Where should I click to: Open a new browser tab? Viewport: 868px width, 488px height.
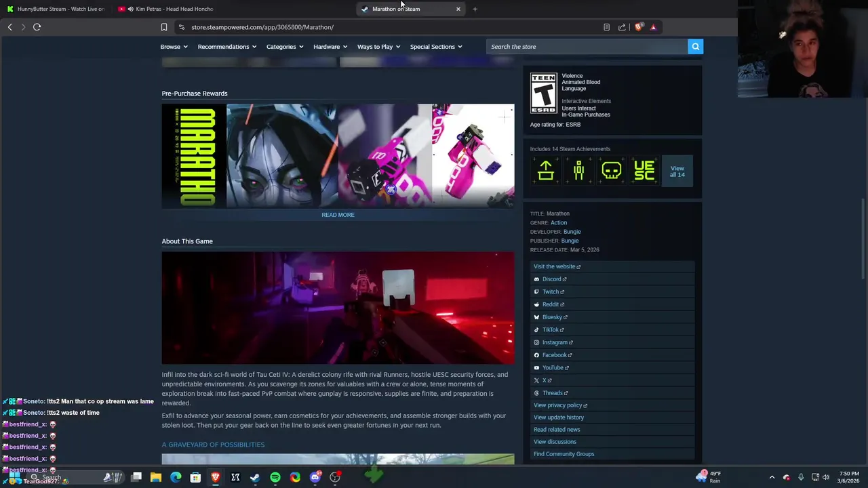[475, 9]
